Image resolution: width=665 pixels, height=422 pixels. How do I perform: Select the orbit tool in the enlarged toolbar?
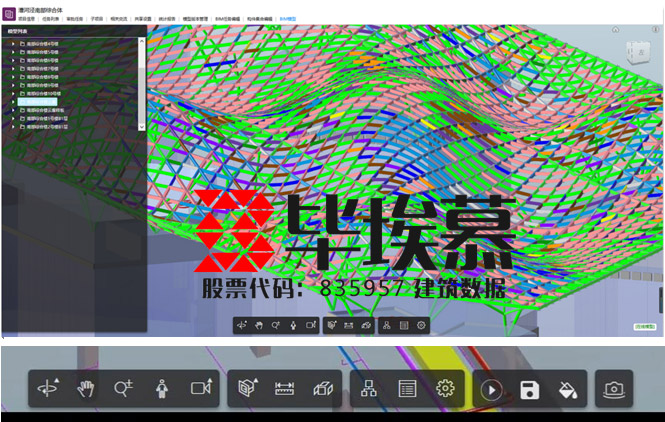pos(48,388)
